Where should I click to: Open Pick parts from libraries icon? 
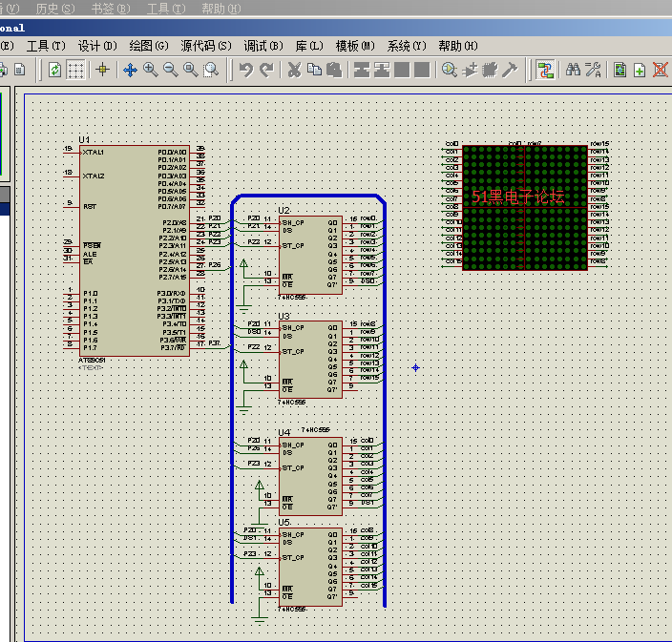tap(450, 70)
